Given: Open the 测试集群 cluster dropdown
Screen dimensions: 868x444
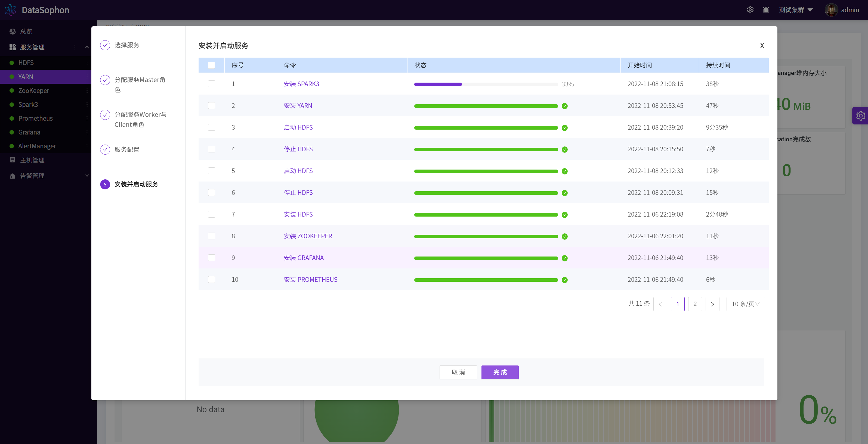Looking at the screenshot, I should point(796,10).
